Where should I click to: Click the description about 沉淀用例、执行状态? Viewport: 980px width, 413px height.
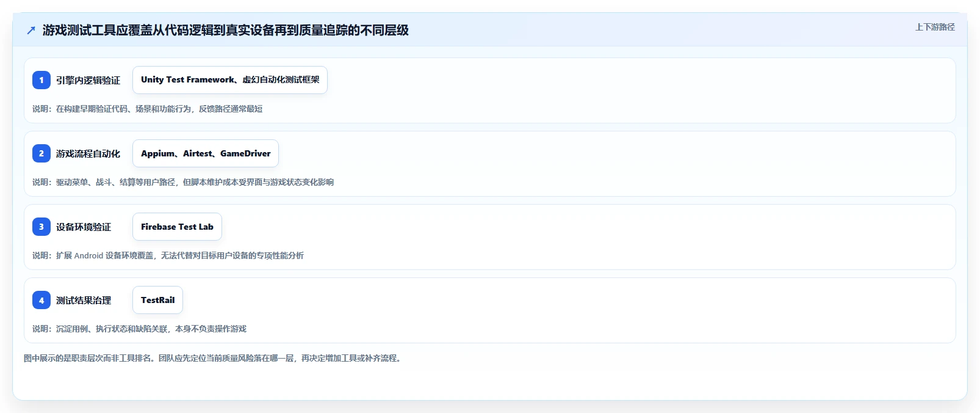(x=139, y=329)
